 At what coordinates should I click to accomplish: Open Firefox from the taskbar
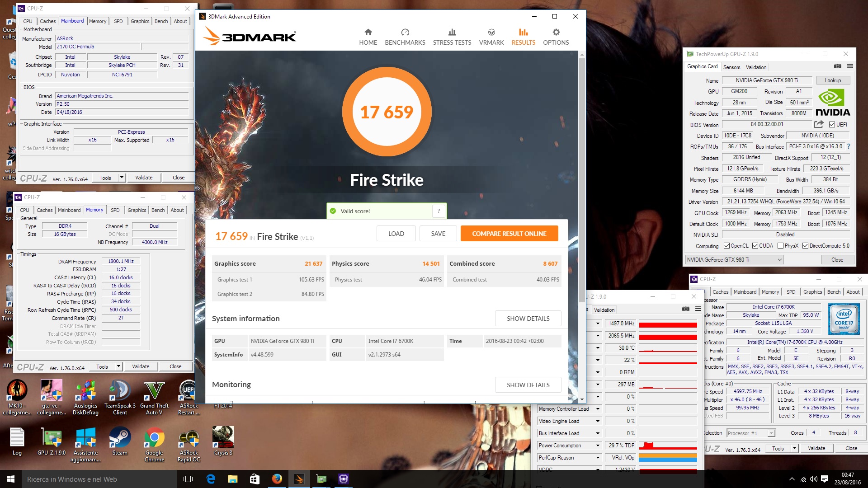277,479
